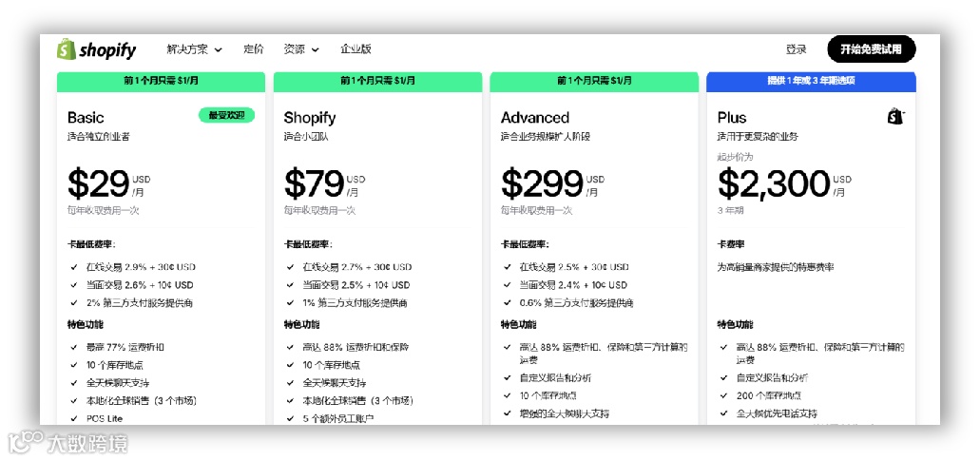
Task: Click 自定义报告和分析 in Advanced card
Action: pyautogui.click(x=556, y=378)
